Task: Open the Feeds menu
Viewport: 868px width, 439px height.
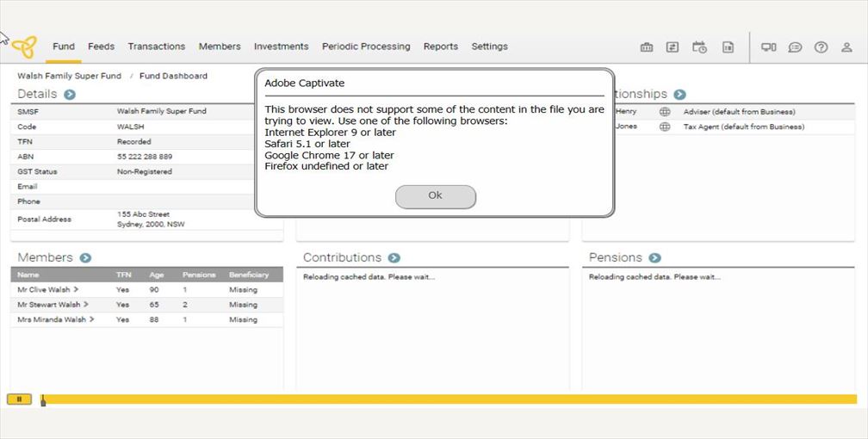Action: 102,46
